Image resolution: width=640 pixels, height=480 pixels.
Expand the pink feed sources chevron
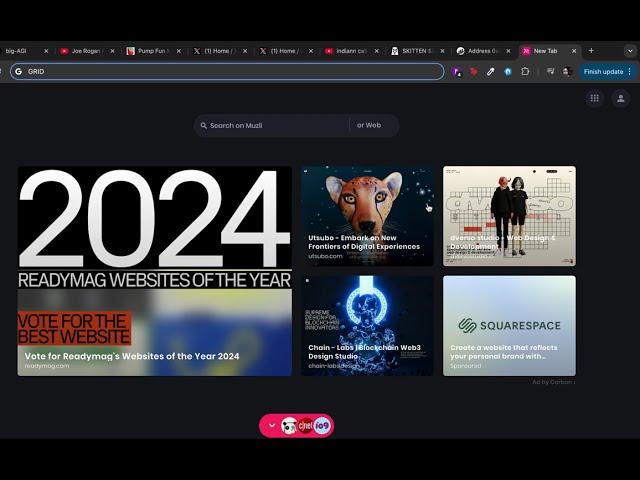(x=272, y=426)
